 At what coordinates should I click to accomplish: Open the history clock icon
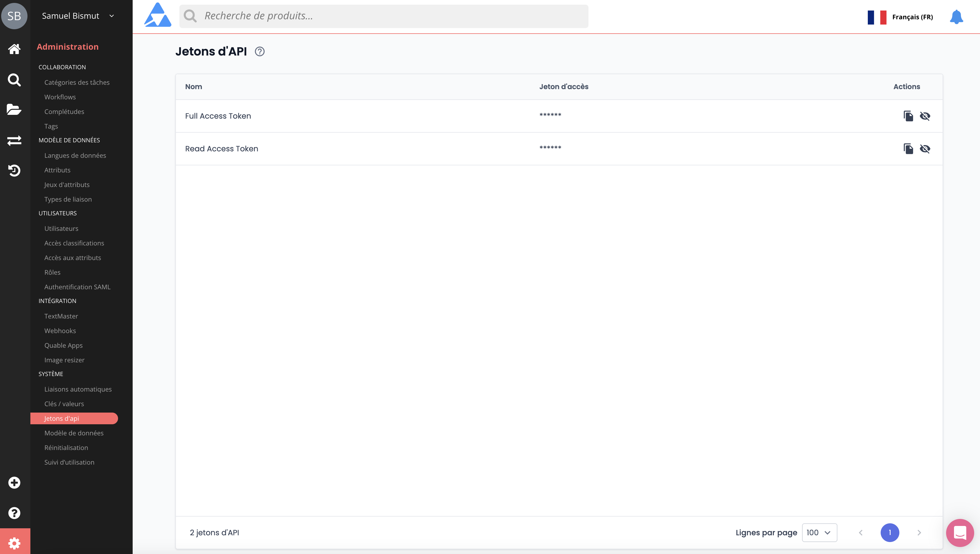click(x=14, y=170)
